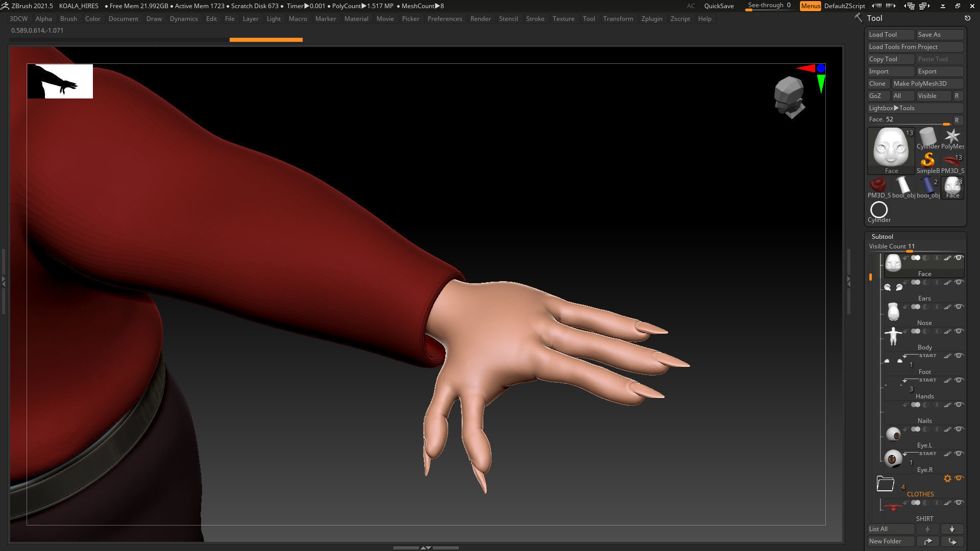Select the PolyMesh star tool
The width and height of the screenshot is (980, 551).
click(952, 137)
